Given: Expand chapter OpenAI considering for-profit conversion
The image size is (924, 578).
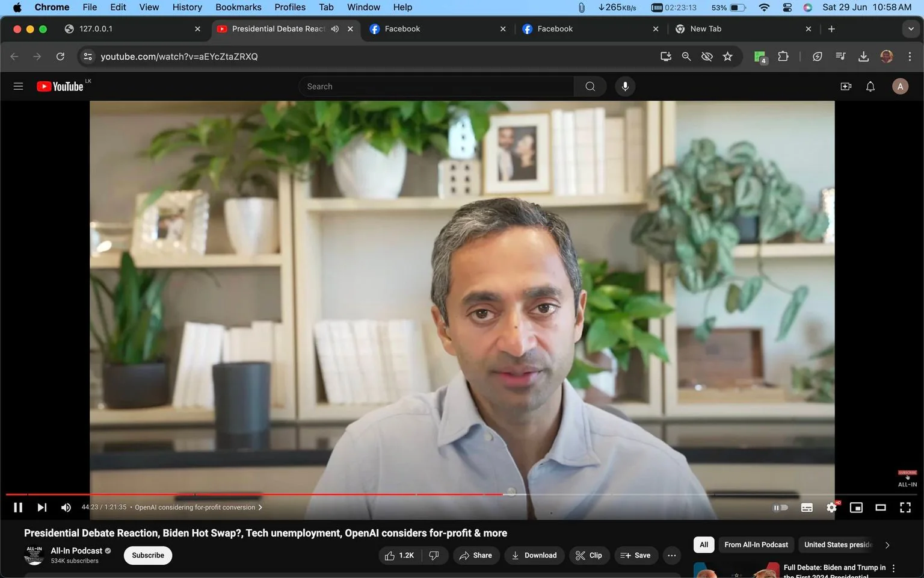Looking at the screenshot, I should [199, 508].
